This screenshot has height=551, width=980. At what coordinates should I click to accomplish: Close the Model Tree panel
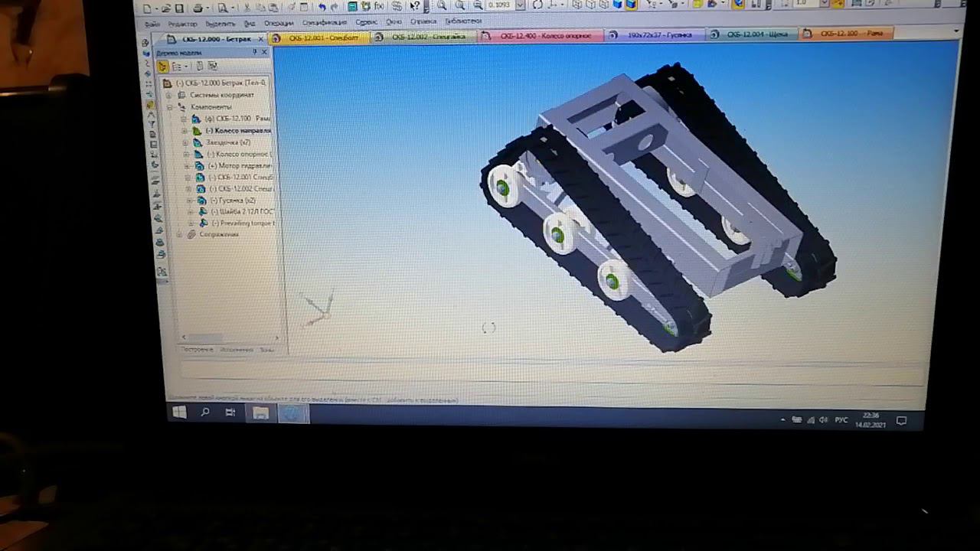click(x=264, y=52)
